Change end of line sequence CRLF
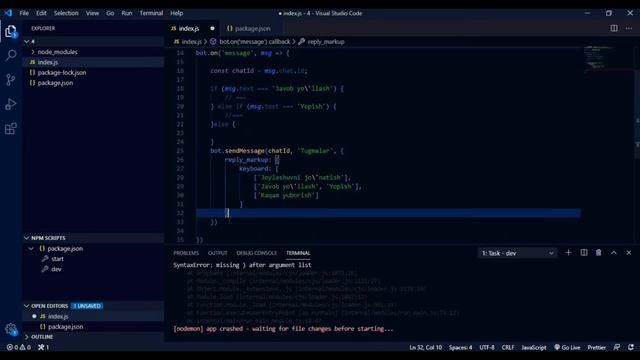Screen dimensions: 640x360 (508, 347)
